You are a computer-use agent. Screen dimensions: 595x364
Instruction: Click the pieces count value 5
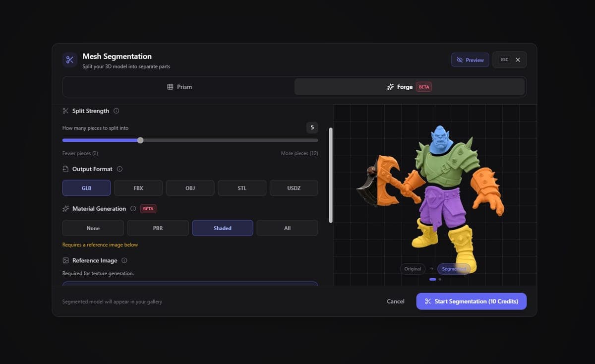(x=312, y=127)
